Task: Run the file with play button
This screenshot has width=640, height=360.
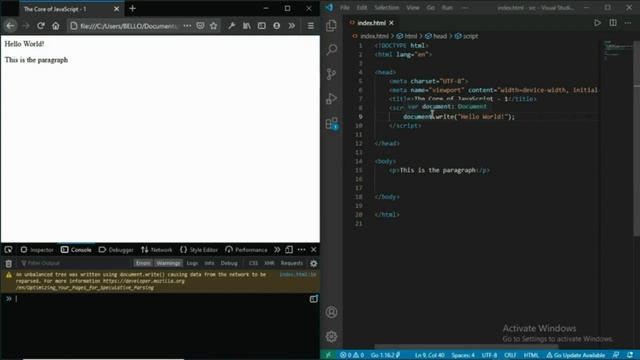Action: point(597,23)
